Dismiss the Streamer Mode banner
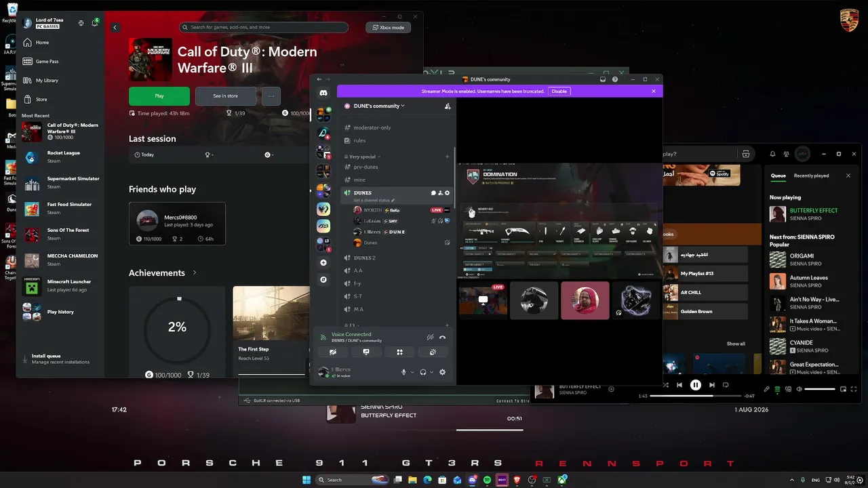 654,91
